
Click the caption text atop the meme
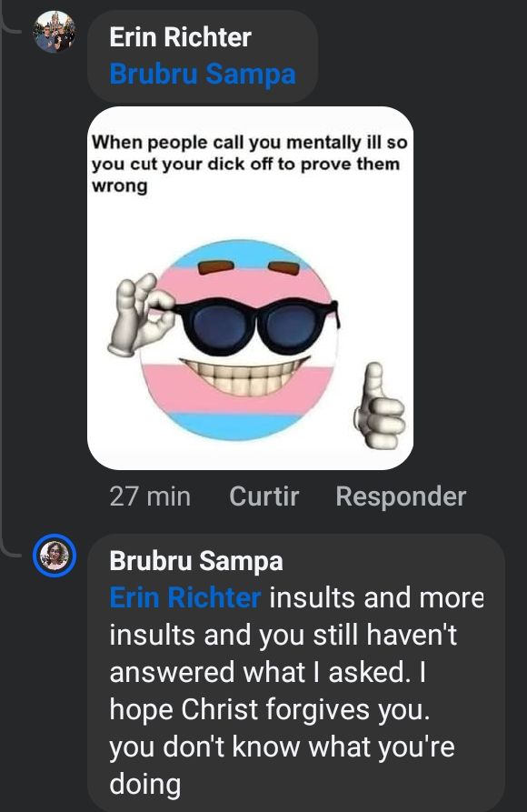[x=250, y=164]
